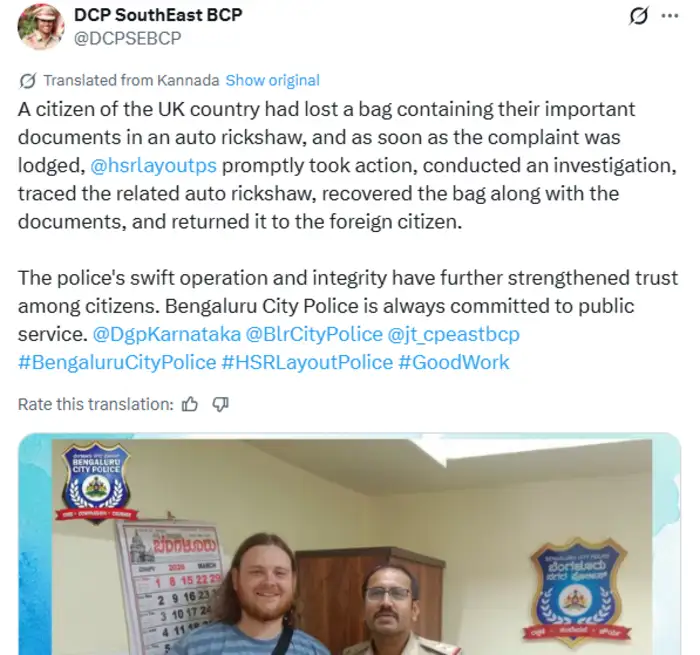Viewport: 700px width, 655px height.
Task: Rate the translation with thumbs up
Action: [190, 405]
